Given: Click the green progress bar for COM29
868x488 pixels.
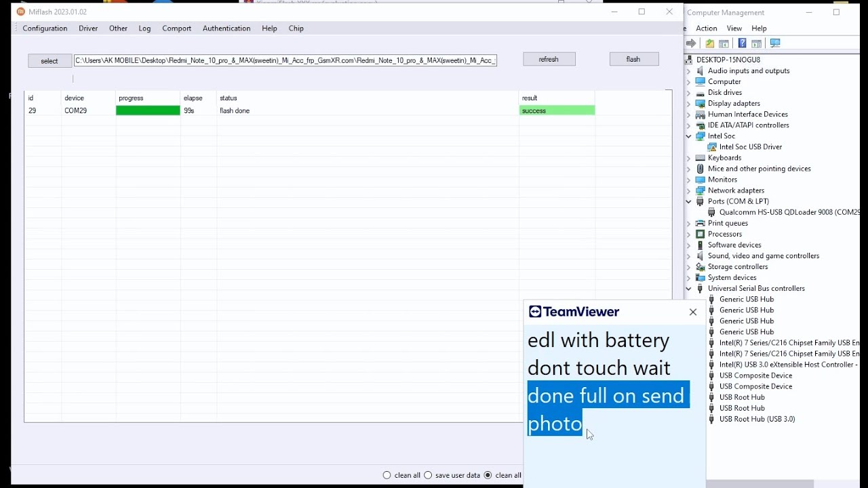Looking at the screenshot, I should coord(148,110).
